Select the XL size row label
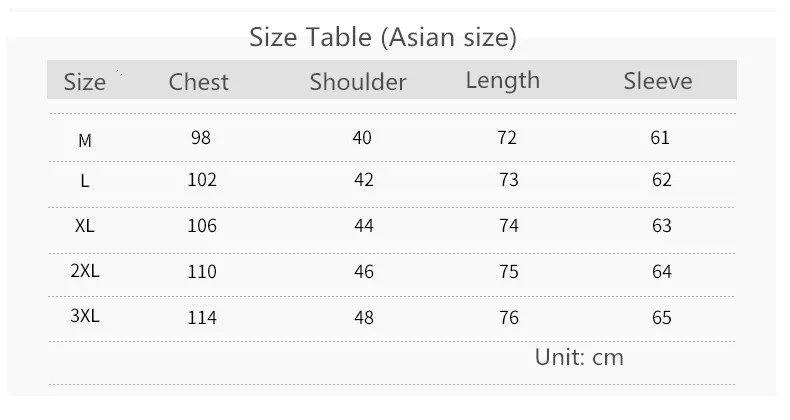 coord(85,227)
